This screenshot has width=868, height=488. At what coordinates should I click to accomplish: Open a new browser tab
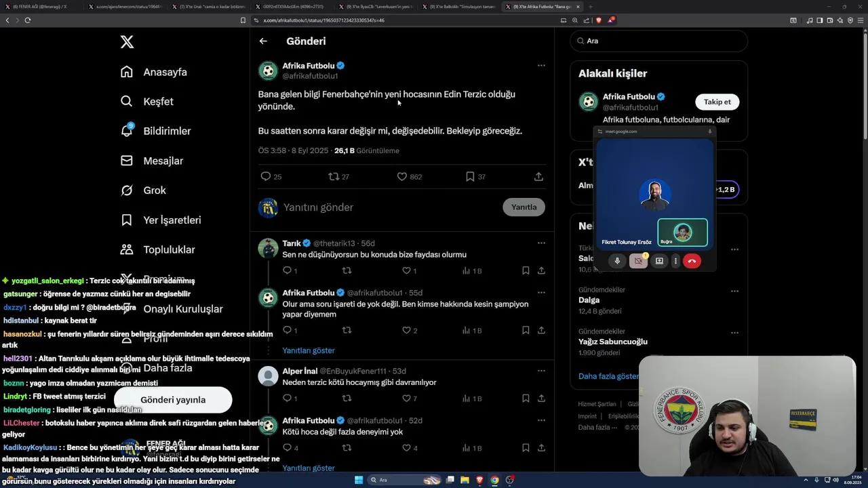coord(591,7)
